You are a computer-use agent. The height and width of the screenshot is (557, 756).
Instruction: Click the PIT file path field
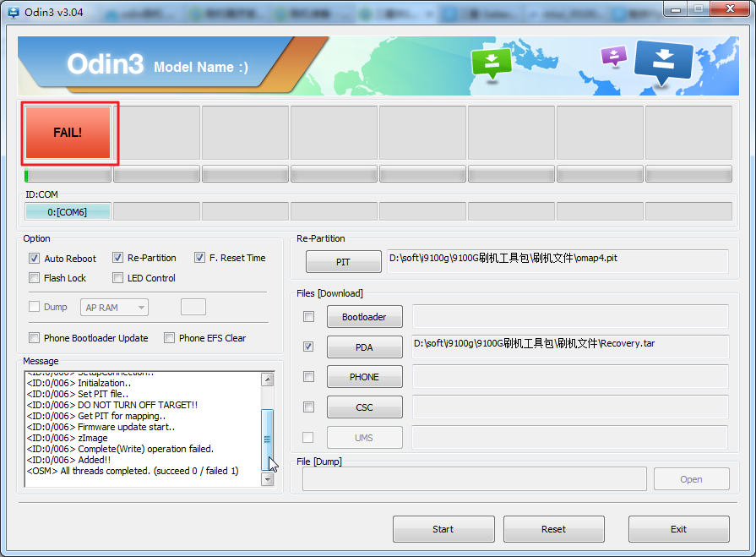[x=557, y=261]
